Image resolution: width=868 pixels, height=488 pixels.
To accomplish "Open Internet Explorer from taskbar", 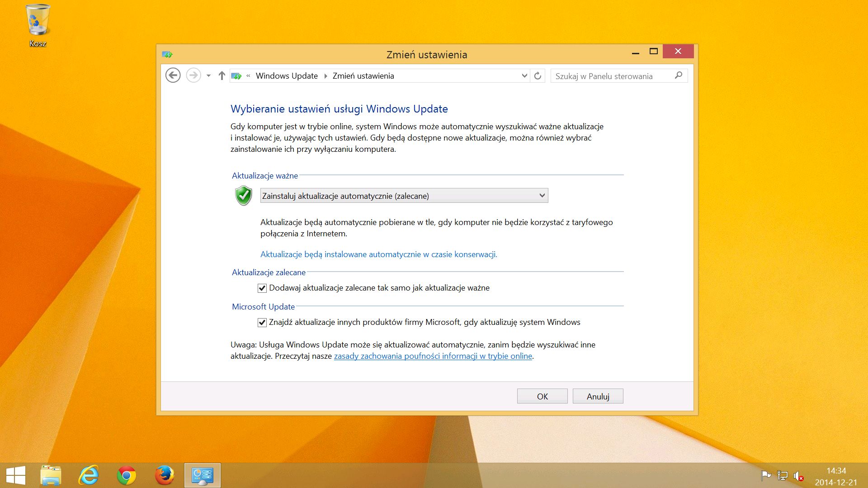I will (89, 475).
